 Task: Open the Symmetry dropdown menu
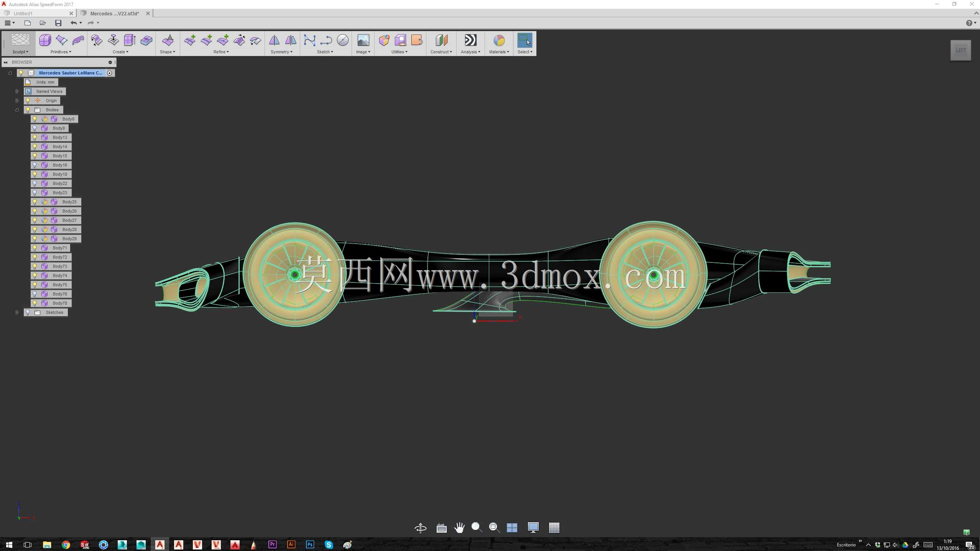281,52
